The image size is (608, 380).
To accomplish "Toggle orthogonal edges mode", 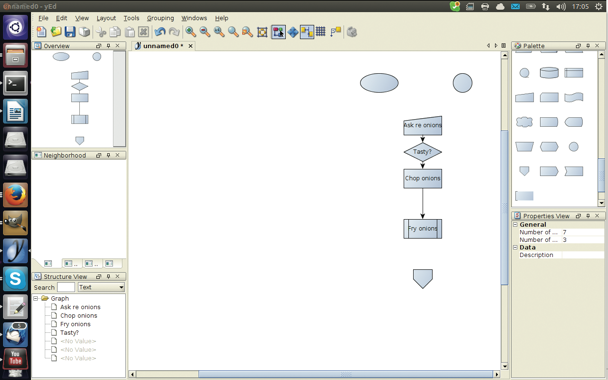I will pos(307,32).
